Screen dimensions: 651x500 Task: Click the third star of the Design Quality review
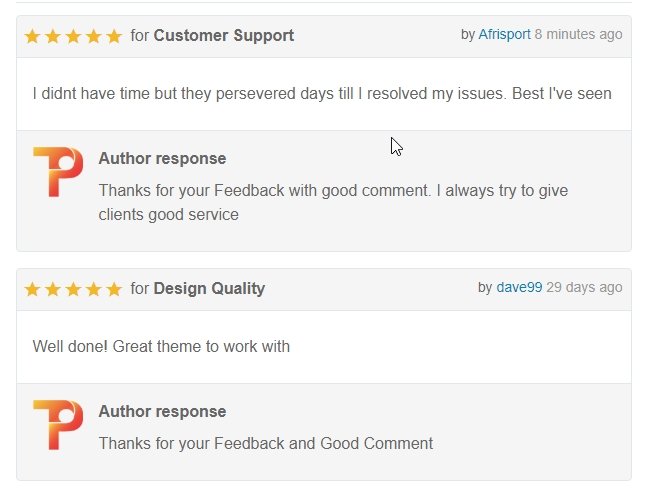point(73,290)
